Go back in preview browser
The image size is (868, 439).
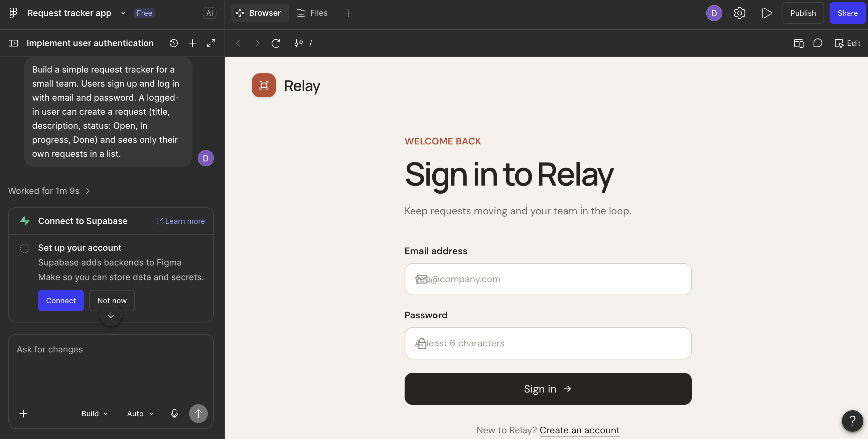(x=238, y=43)
